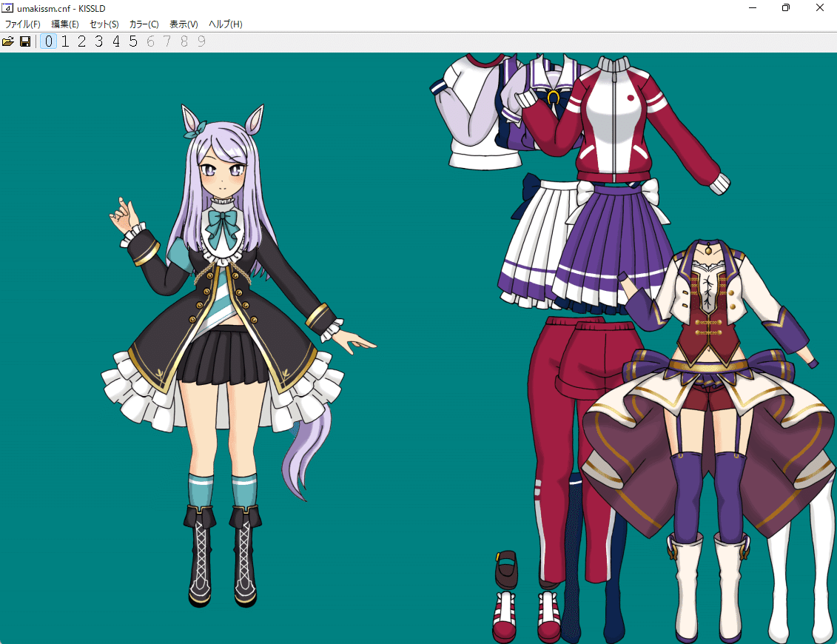Image resolution: width=837 pixels, height=644 pixels.
Task: Close the KISSLD window
Action: click(820, 8)
